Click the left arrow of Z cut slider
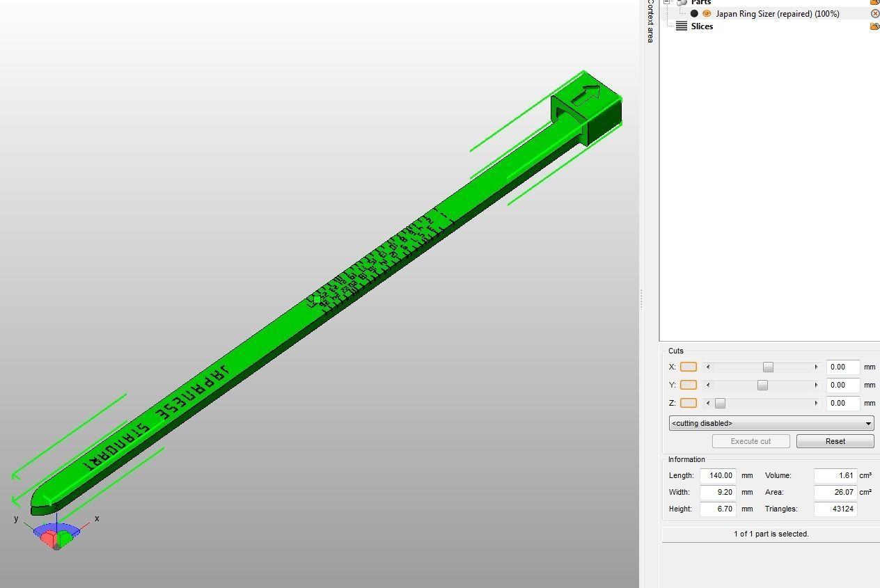This screenshot has width=880, height=588. (x=708, y=403)
